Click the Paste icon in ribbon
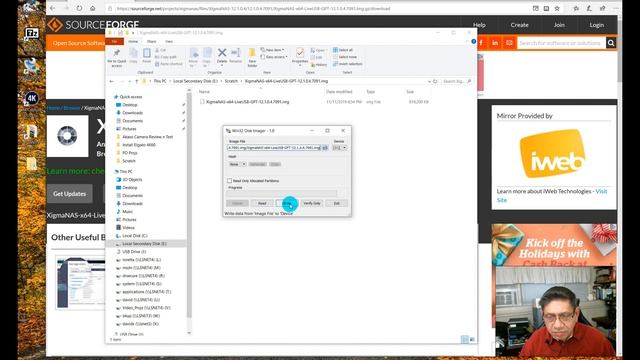This screenshot has width=640, height=360. [147, 56]
